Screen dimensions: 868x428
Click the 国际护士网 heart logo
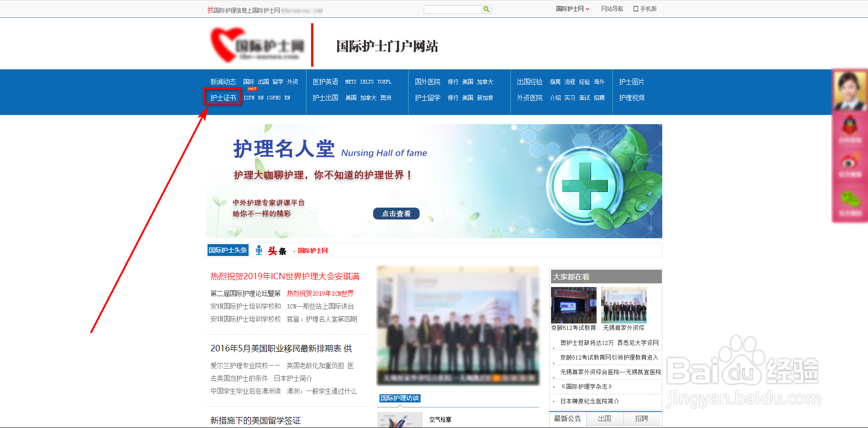pos(258,45)
